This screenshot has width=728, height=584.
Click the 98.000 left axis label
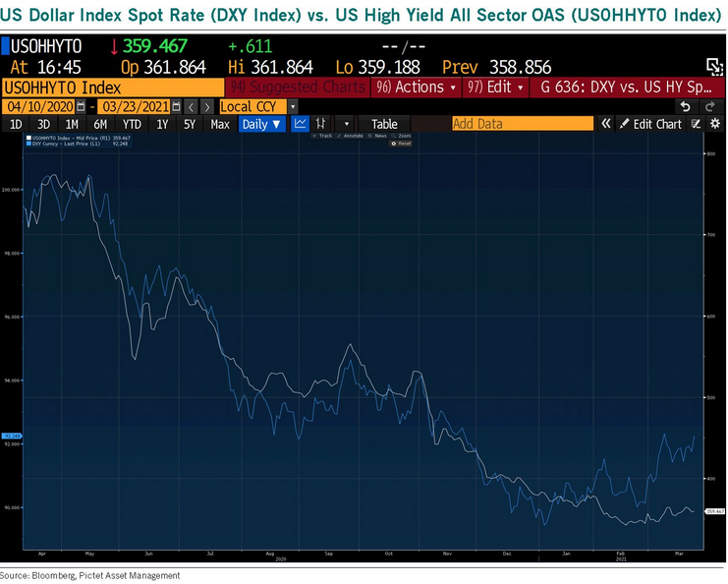point(12,254)
